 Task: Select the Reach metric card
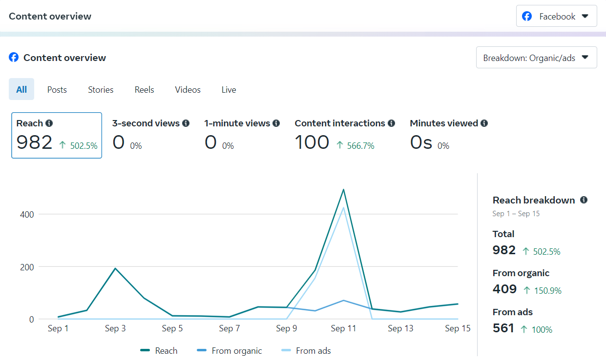pos(57,135)
